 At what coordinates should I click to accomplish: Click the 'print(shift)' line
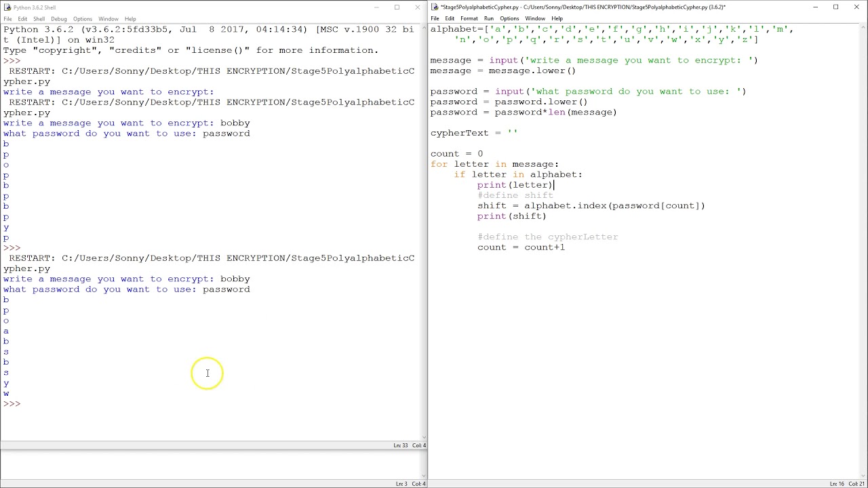coord(512,216)
